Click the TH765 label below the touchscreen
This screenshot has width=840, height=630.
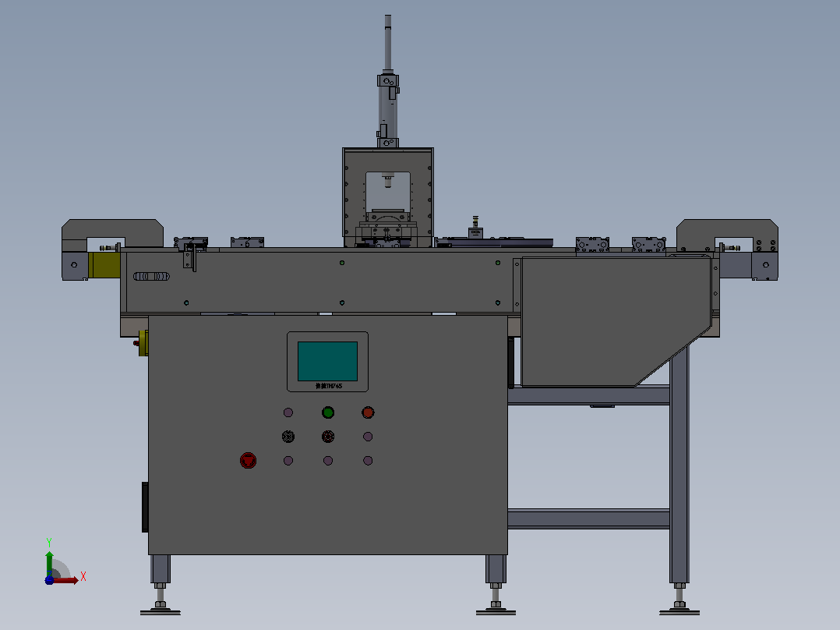pyautogui.click(x=328, y=386)
